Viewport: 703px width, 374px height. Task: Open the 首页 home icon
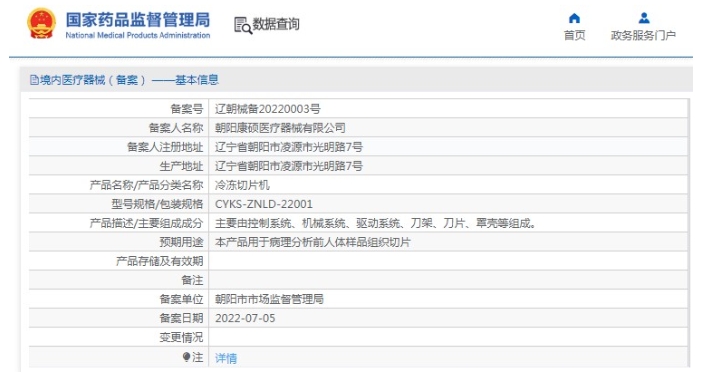coord(574,18)
